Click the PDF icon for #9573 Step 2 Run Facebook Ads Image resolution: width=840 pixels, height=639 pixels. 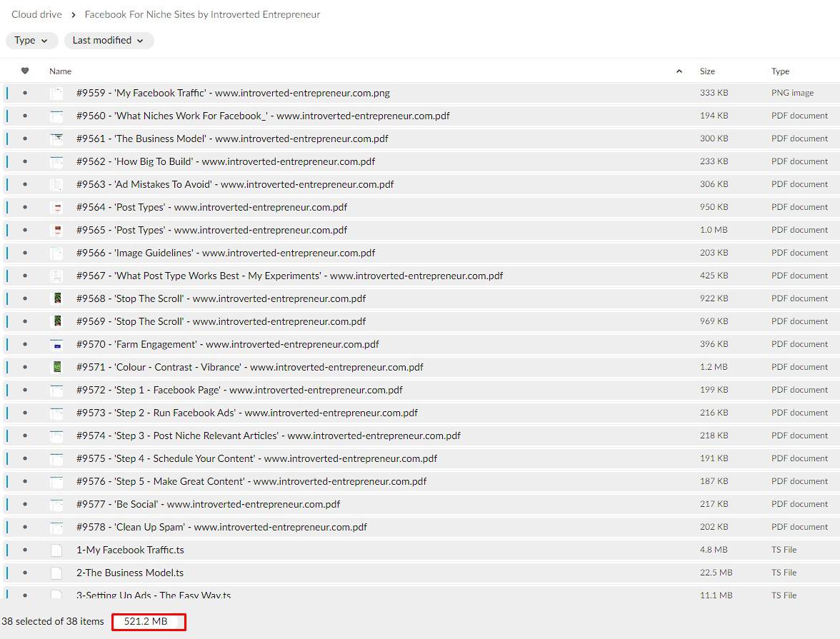pos(56,413)
